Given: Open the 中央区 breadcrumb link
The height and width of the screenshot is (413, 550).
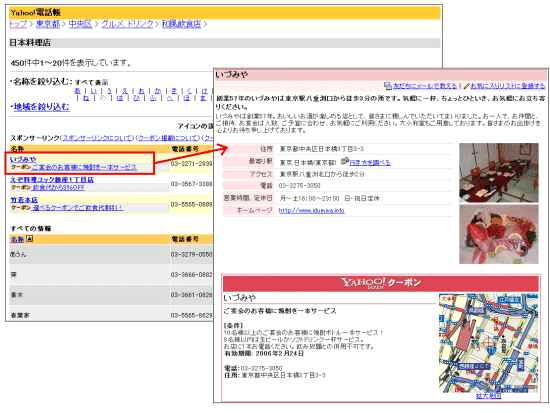Looking at the screenshot, I should 80,24.
